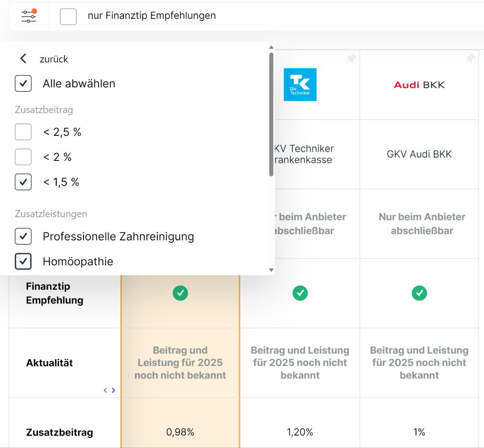484x448 pixels.
Task: Check the < 2 % Zusatzbeitrag option
Action: tap(23, 157)
